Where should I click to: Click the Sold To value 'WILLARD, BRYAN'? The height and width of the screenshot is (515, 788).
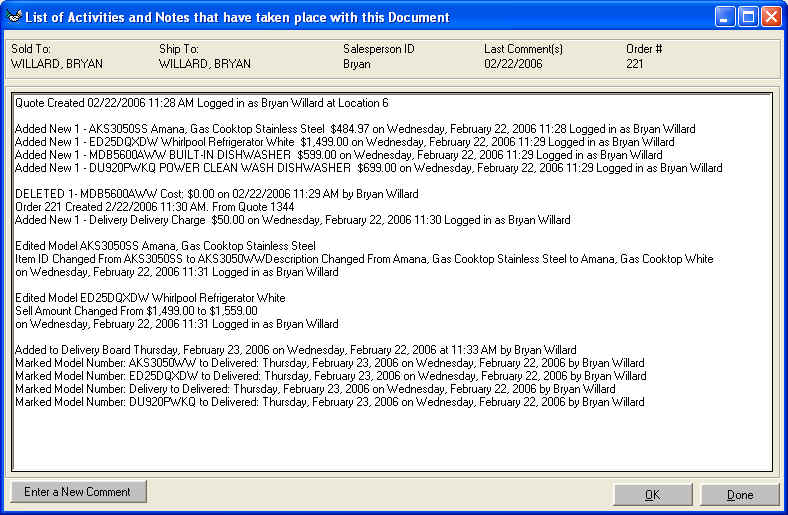coord(57,64)
